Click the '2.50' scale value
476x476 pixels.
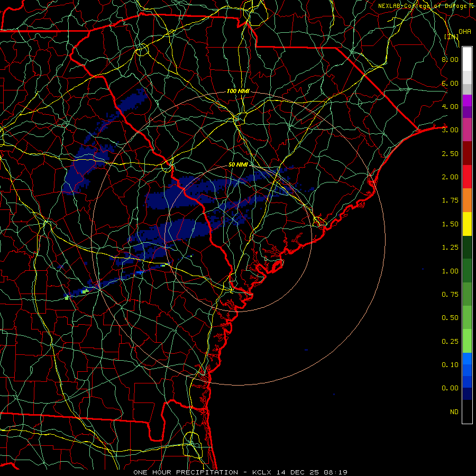click(x=450, y=153)
